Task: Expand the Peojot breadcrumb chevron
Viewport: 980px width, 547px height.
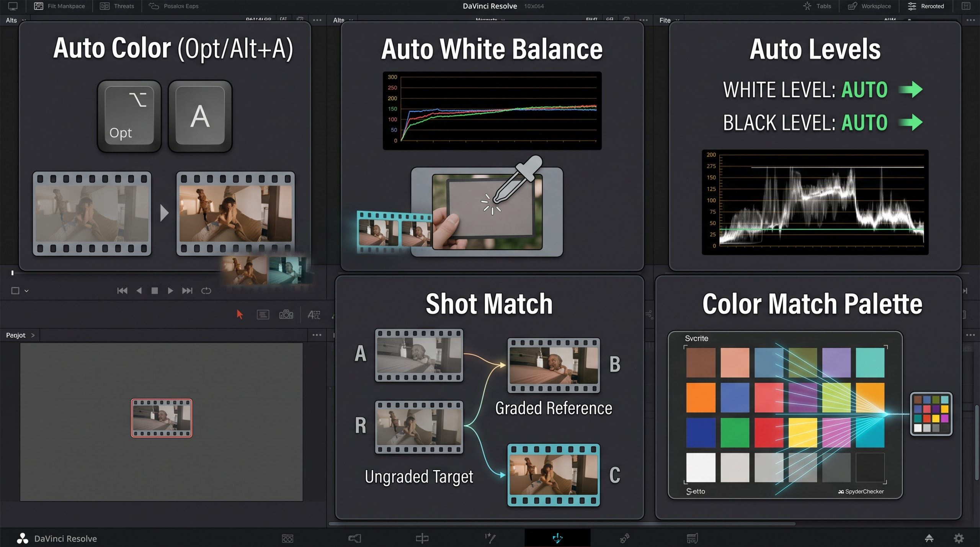Action: click(33, 335)
